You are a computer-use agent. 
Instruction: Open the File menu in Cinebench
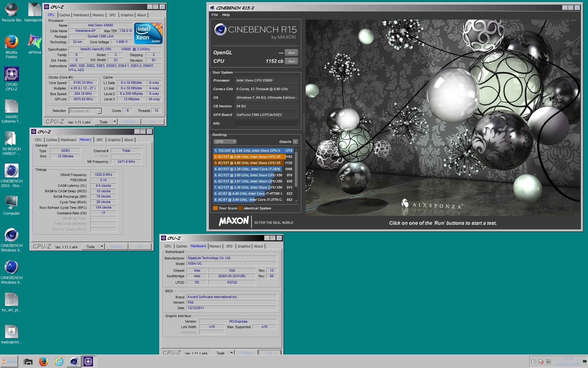pyautogui.click(x=215, y=15)
